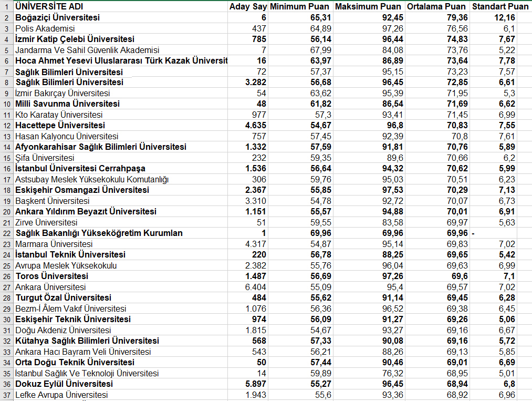Click the "ÜNİVERSİTE ADI" header cell

point(121,6)
